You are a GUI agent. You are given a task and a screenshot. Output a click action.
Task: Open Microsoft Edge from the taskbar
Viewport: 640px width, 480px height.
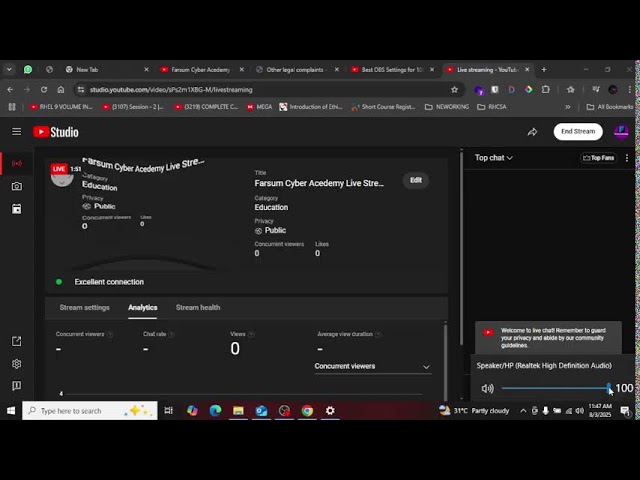[215, 411]
